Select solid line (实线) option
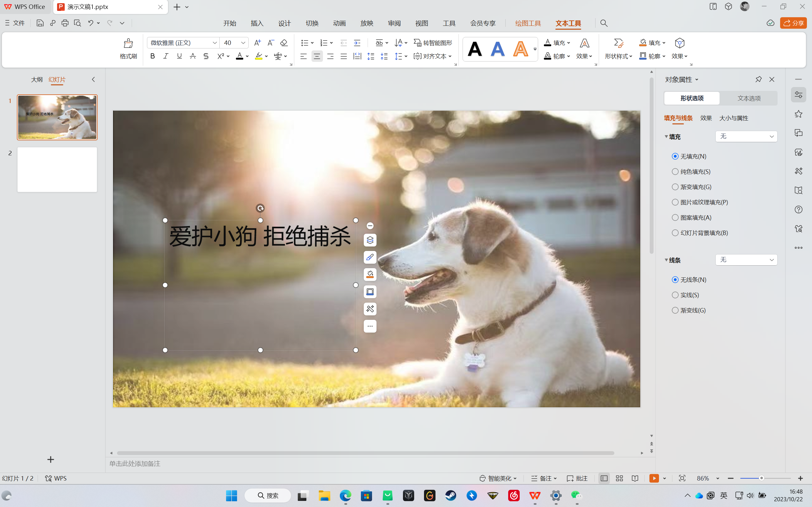 (x=675, y=295)
